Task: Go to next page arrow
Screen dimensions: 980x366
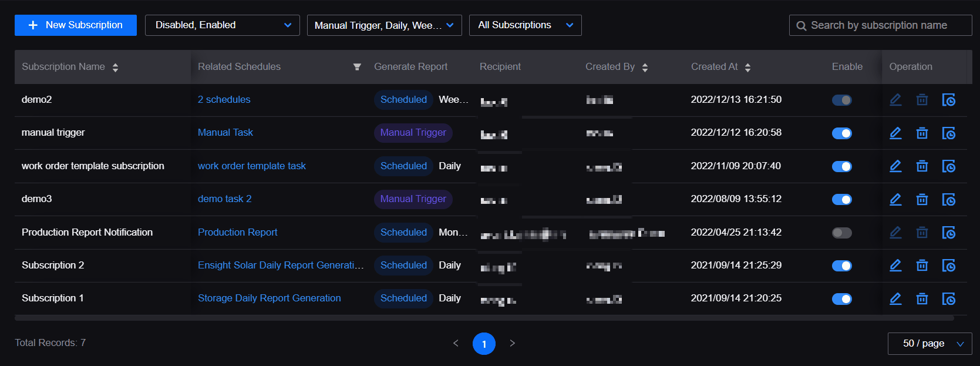Action: click(512, 343)
